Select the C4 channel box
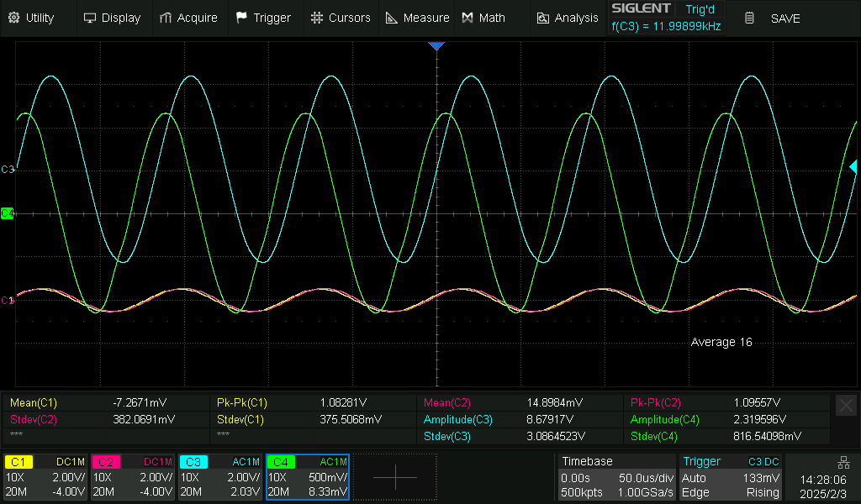 [307, 476]
